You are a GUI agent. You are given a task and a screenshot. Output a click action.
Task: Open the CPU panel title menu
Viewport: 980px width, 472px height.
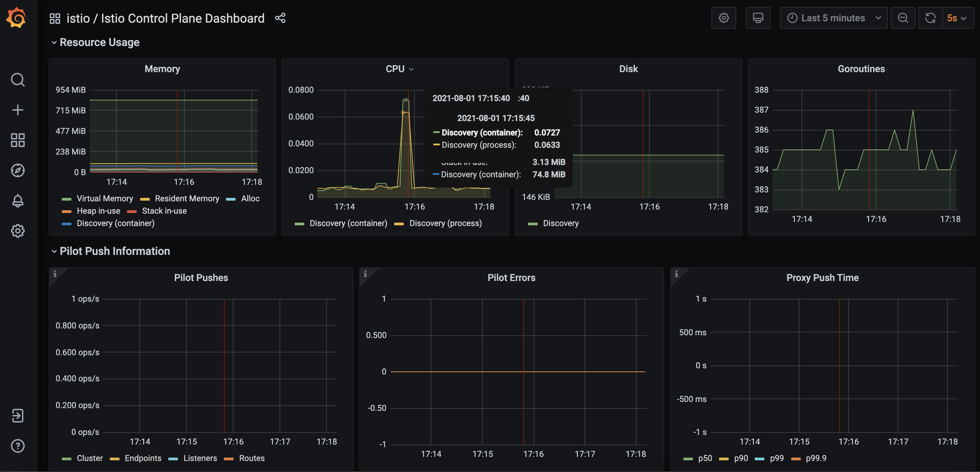(x=395, y=69)
